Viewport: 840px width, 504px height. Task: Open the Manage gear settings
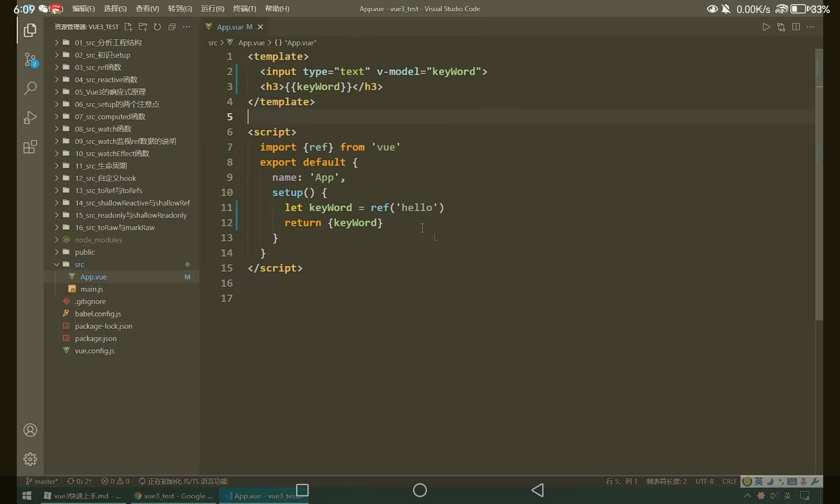pyautogui.click(x=30, y=459)
